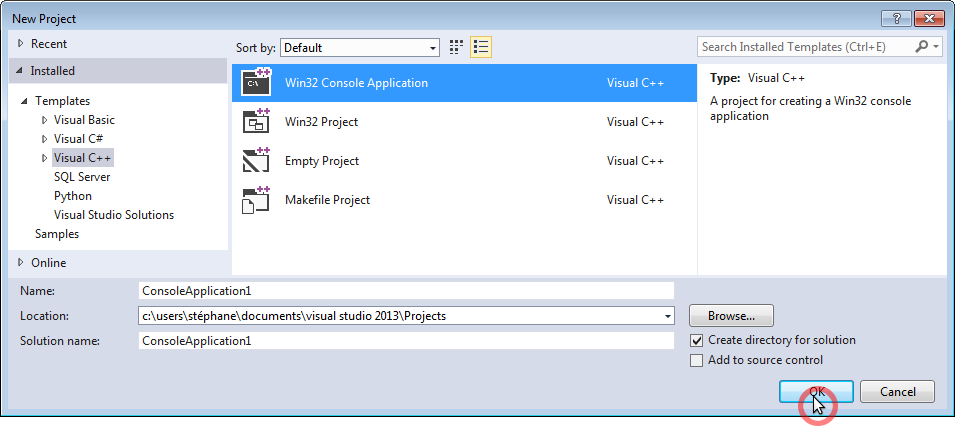Click the Empty Project template icon

(x=257, y=161)
